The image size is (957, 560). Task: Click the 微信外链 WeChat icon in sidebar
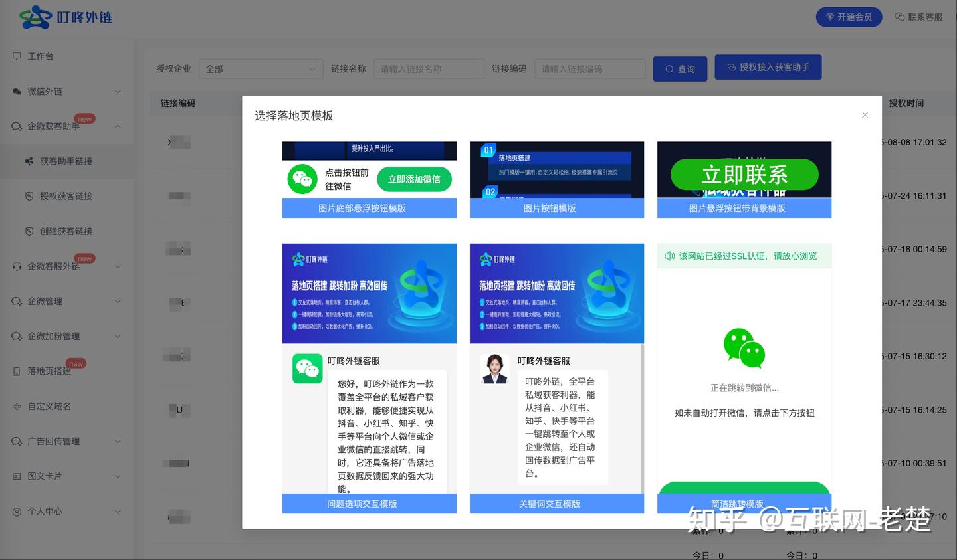[17, 92]
